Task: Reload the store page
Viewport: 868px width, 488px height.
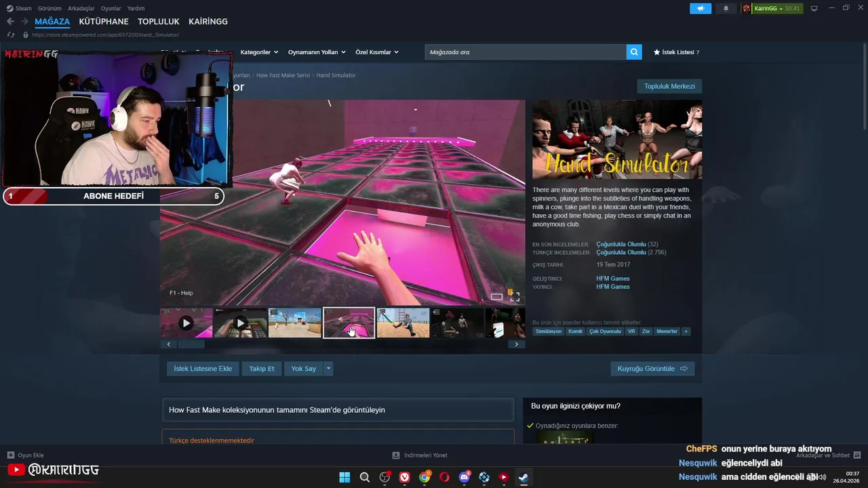Action: [10, 35]
